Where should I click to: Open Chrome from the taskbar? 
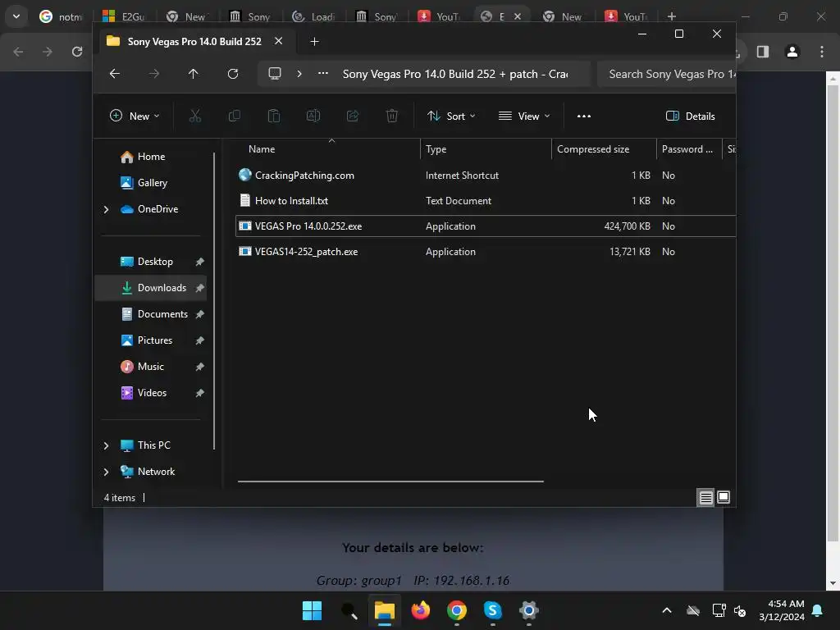click(456, 610)
